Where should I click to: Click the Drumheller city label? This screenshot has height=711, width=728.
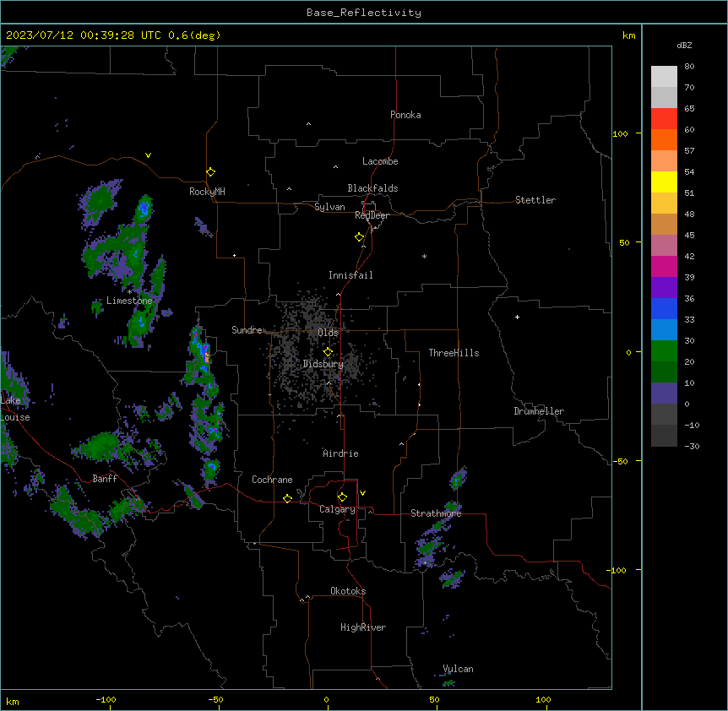coord(539,411)
